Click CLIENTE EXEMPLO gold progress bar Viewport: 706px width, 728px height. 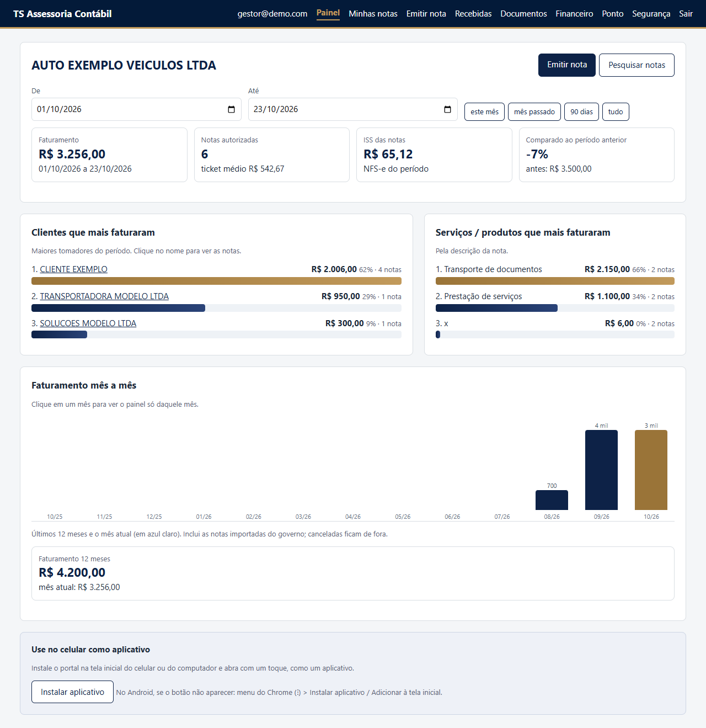216,281
